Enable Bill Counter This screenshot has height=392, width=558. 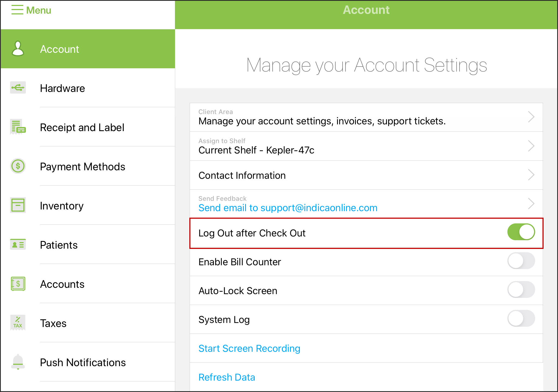(521, 261)
